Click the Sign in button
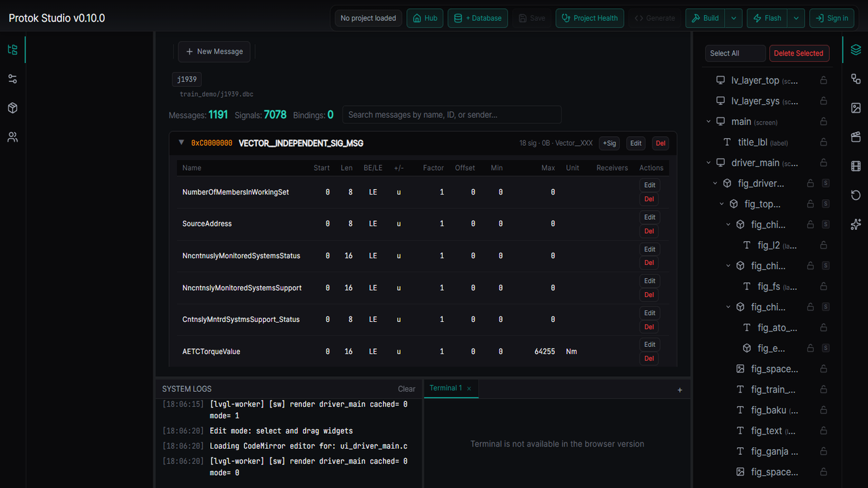Viewport: 868px width, 488px height. (x=831, y=18)
